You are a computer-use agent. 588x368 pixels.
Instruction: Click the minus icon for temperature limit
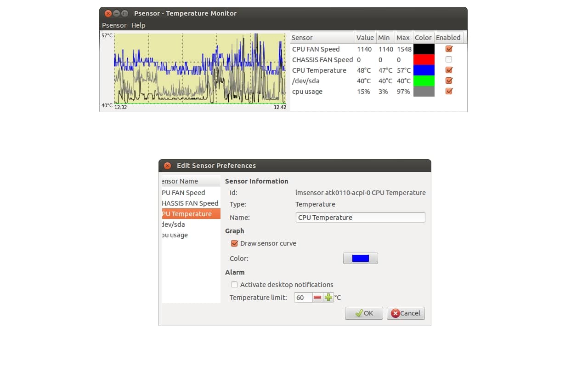coord(317,298)
